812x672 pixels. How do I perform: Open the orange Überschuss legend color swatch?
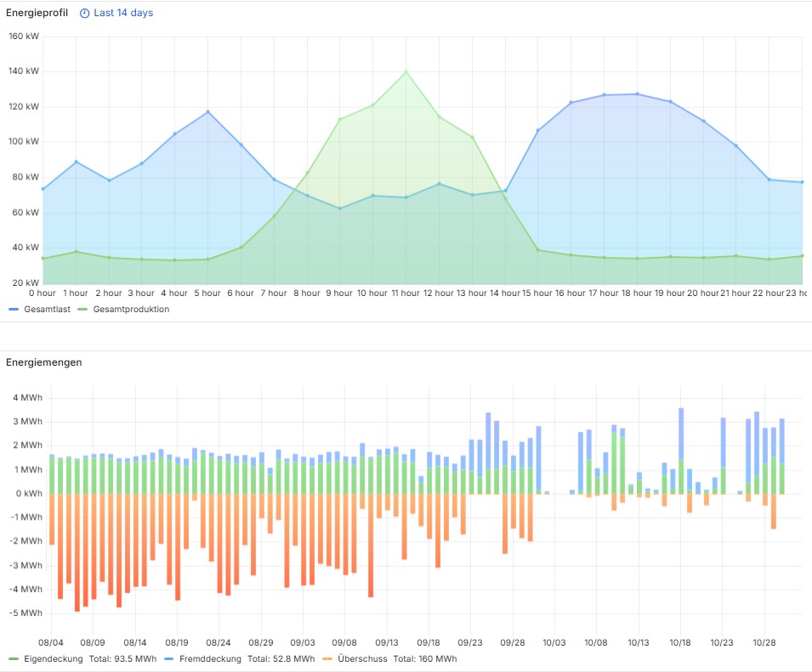point(327,659)
